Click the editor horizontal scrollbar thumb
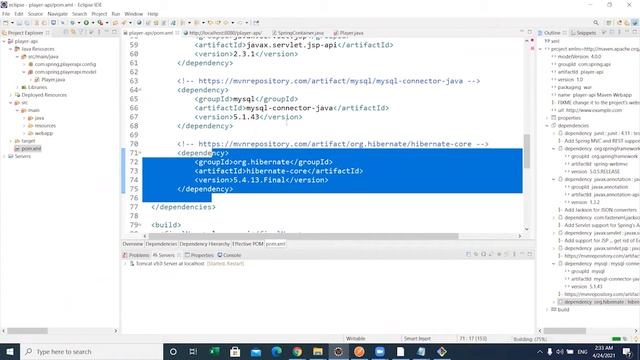Screen dimensions: 640x360 [303, 236]
